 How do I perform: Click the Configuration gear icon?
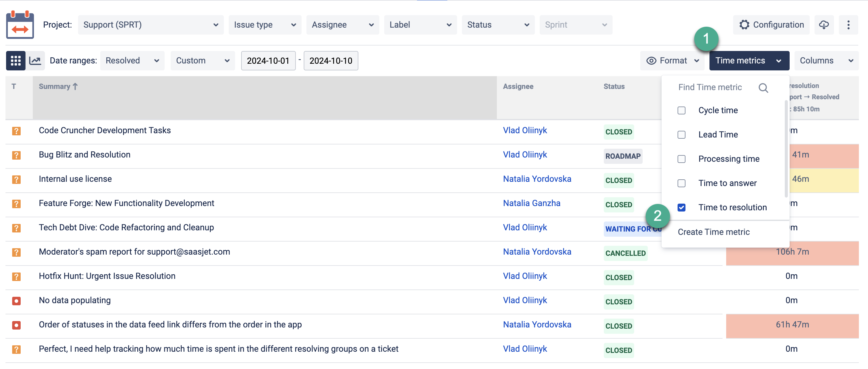tap(744, 25)
